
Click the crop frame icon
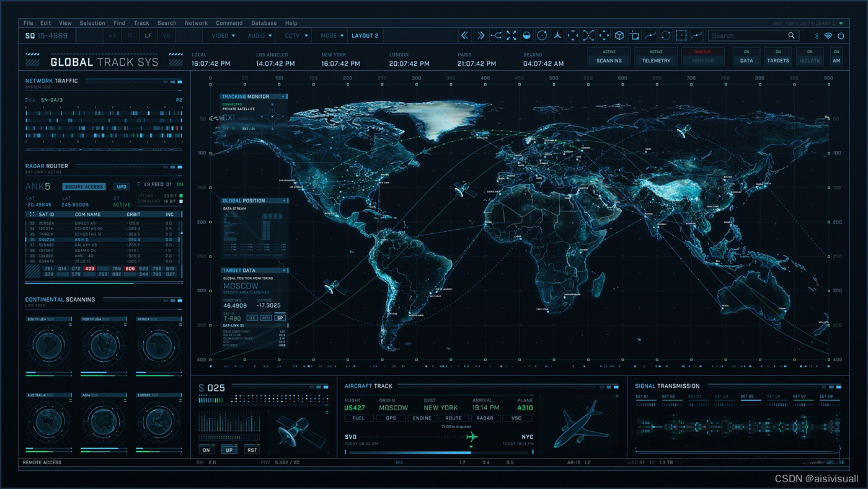pyautogui.click(x=634, y=35)
